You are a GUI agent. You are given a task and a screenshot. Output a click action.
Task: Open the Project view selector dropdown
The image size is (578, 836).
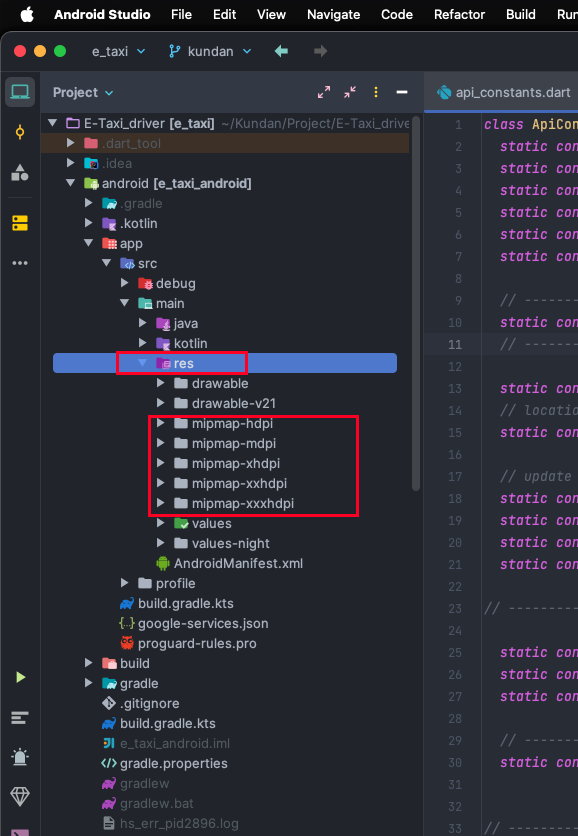coord(83,92)
